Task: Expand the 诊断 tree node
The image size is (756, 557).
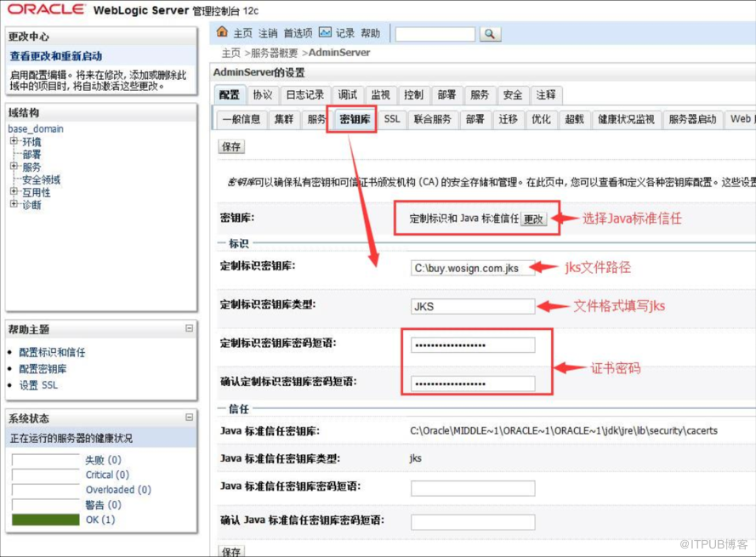Action: [x=14, y=204]
